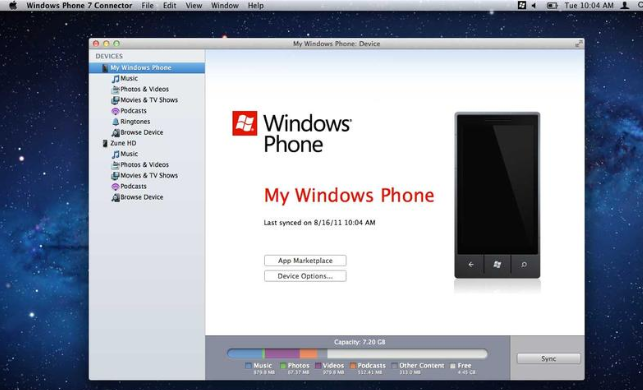Click the clock showing Tue 10:04 AM
Viewport: 643px width, 390px height.
pos(589,5)
